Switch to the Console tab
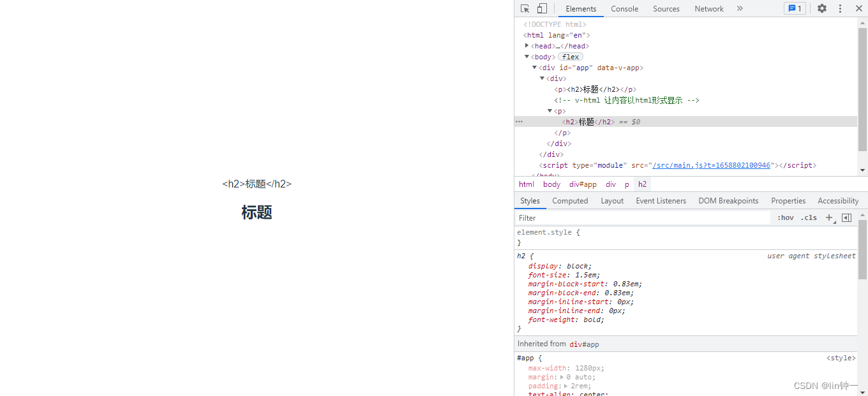Image resolution: width=868 pixels, height=396 pixels. click(624, 8)
